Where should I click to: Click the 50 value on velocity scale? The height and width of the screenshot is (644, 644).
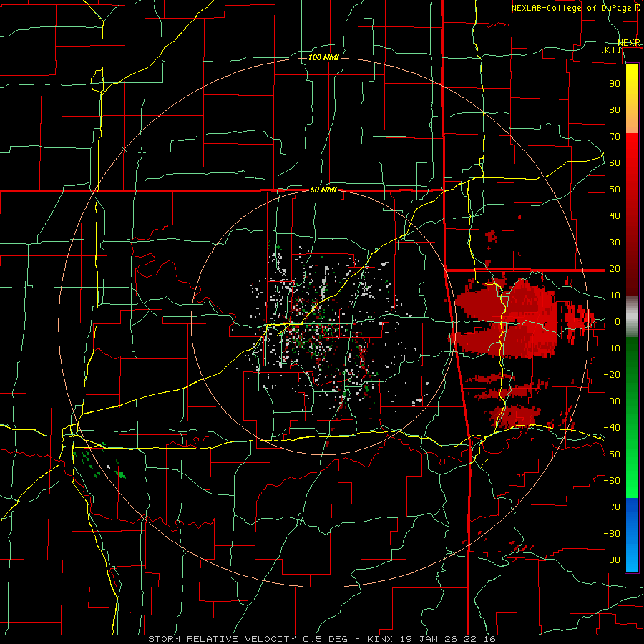(x=615, y=190)
